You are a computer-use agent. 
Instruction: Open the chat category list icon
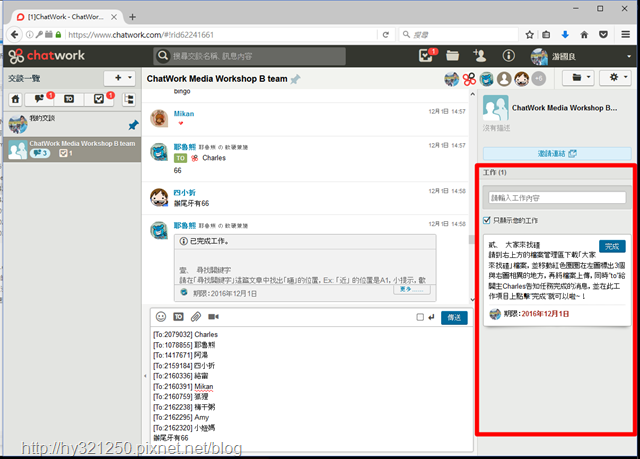pos(129,99)
